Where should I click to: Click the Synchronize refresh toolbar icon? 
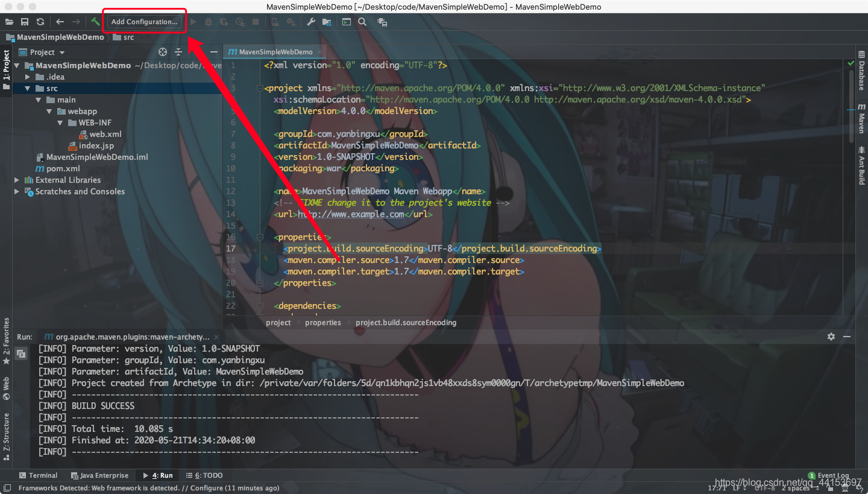[x=40, y=22]
